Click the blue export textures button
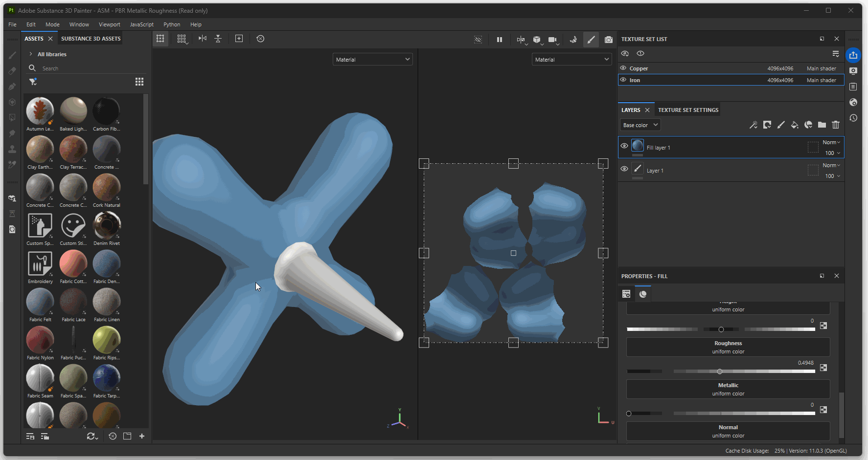 [853, 55]
